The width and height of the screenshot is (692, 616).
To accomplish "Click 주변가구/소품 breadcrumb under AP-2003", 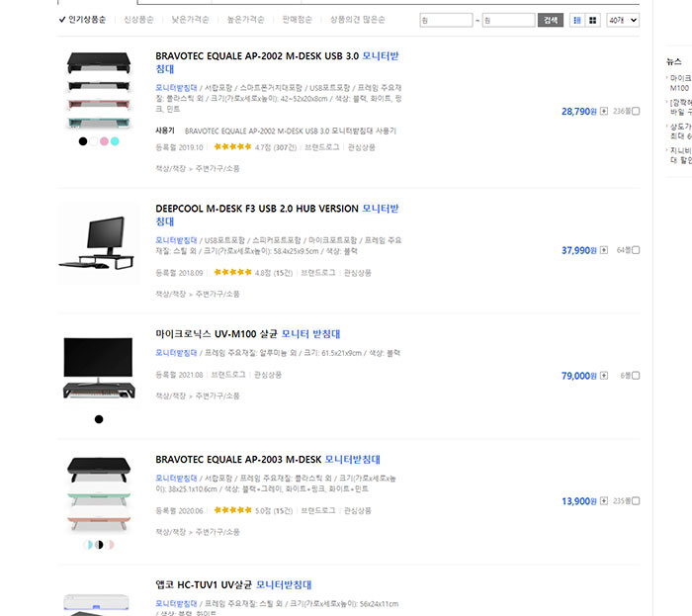I will pos(217,532).
